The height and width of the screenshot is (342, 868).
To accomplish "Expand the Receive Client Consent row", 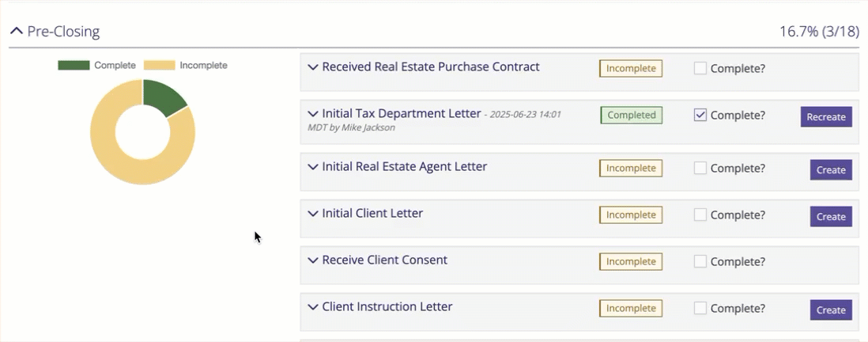I will (312, 260).
